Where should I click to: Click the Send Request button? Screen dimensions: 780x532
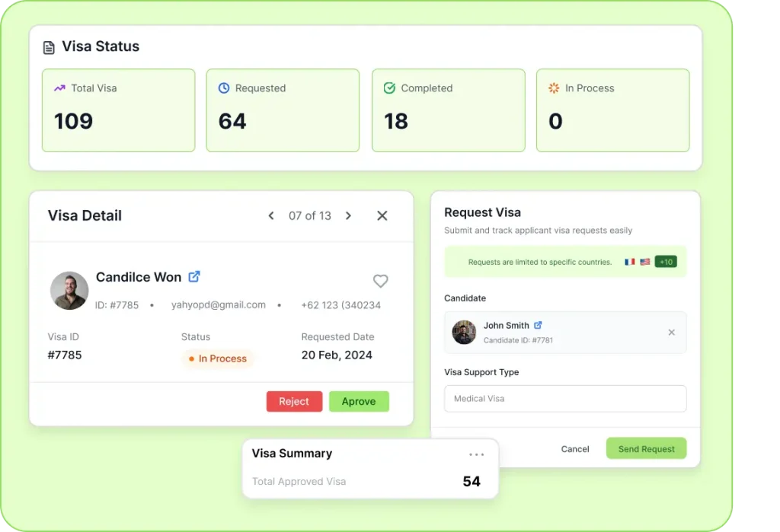coord(646,448)
